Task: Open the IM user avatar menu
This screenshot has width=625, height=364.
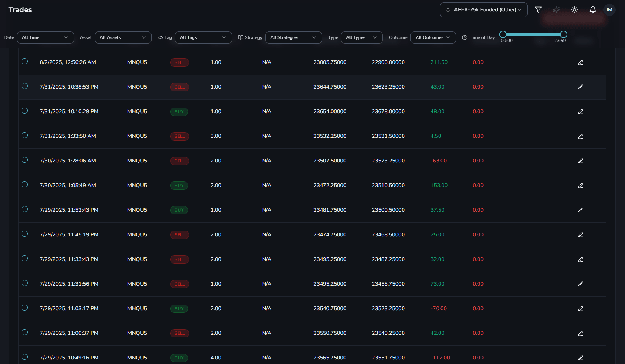Action: tap(609, 10)
